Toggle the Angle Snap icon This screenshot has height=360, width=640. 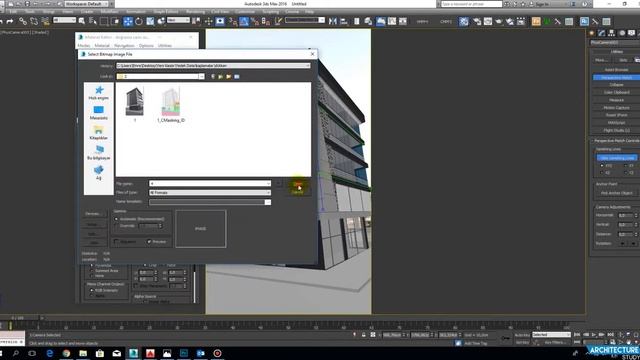pyautogui.click(x=244, y=21)
